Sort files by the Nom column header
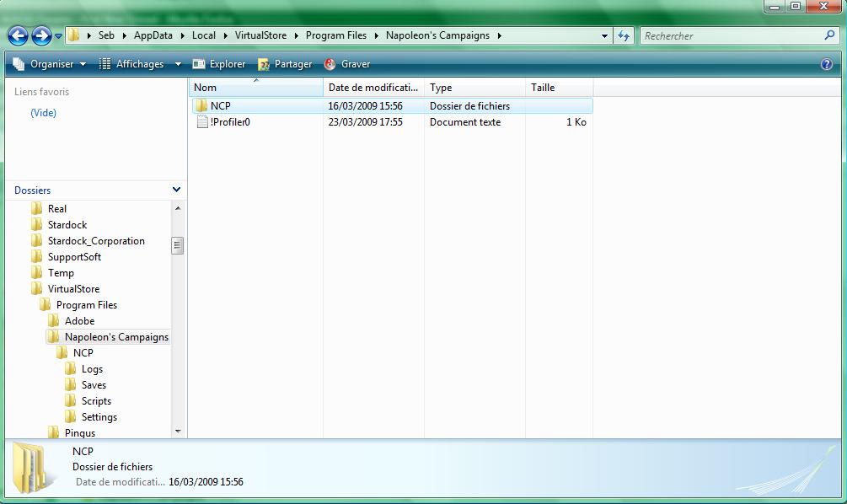 pos(253,88)
